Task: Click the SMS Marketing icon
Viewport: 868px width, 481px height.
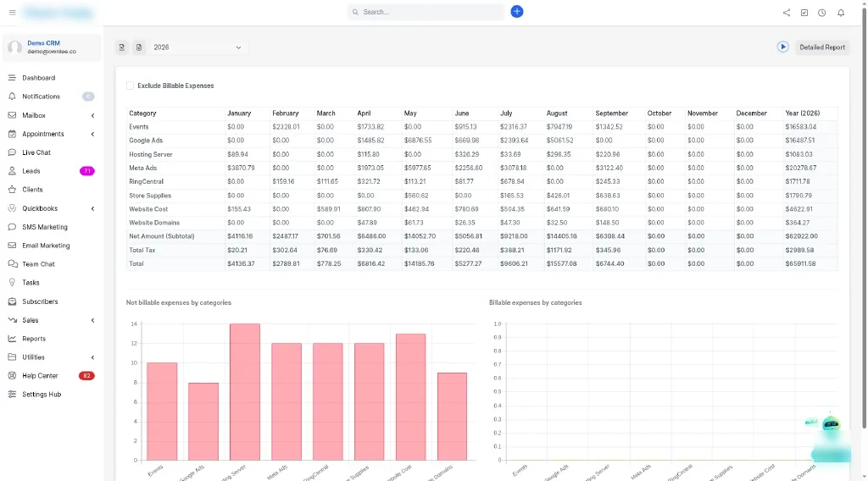Action: click(x=12, y=227)
